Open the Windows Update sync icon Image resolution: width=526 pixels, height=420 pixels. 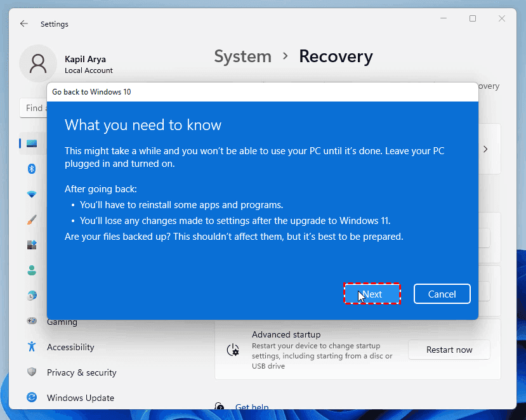[32, 397]
